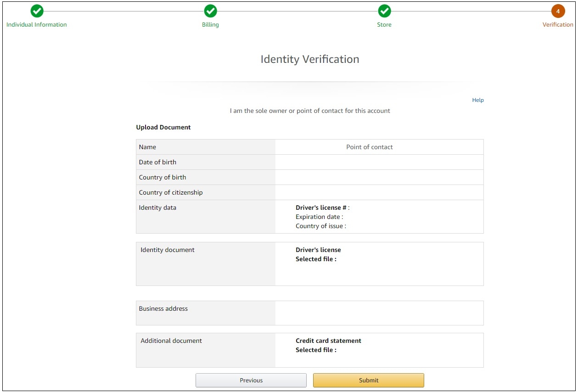This screenshot has width=578, height=392.
Task: Click the Name field showing Point of contact
Action: click(x=370, y=146)
